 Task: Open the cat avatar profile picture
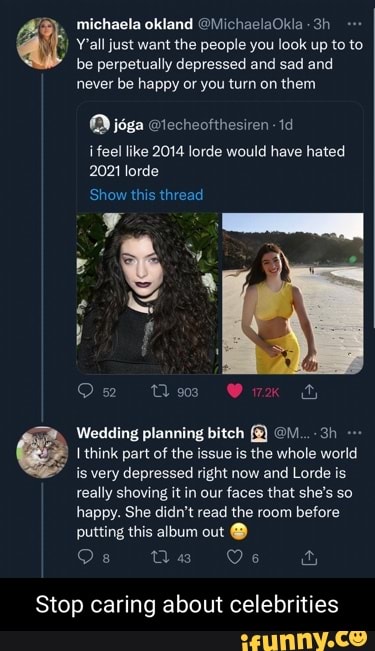pos(42,452)
